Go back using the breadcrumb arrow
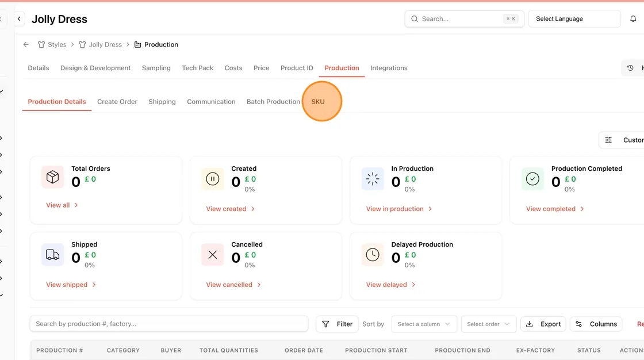 26,44
